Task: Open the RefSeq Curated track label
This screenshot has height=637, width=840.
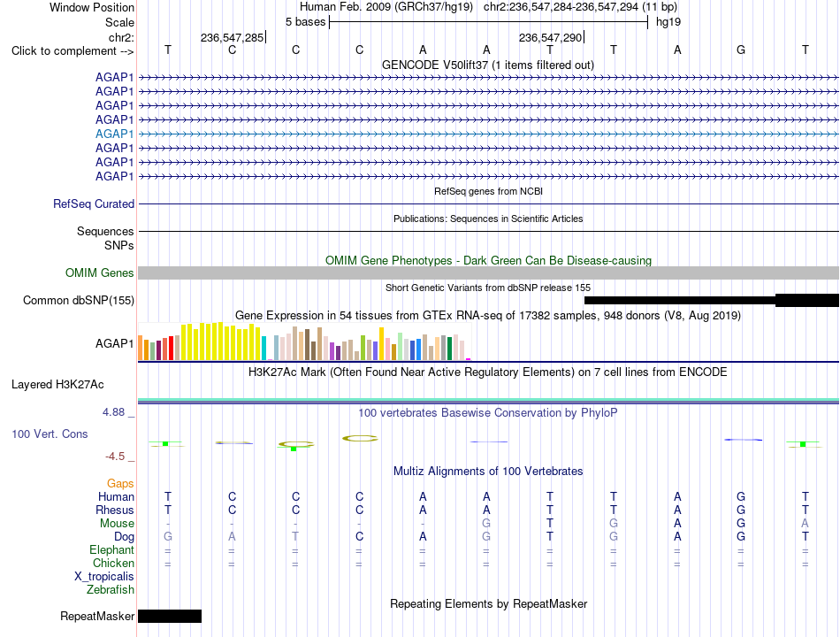Action: click(94, 203)
